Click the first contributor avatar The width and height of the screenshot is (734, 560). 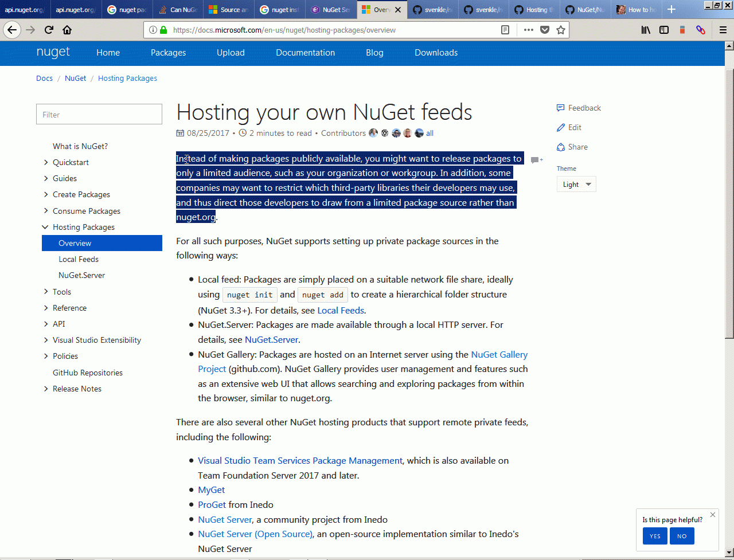tap(373, 133)
